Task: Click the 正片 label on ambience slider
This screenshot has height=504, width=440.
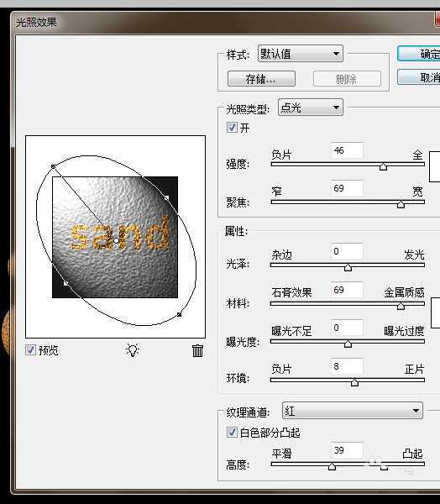Action: point(414,369)
